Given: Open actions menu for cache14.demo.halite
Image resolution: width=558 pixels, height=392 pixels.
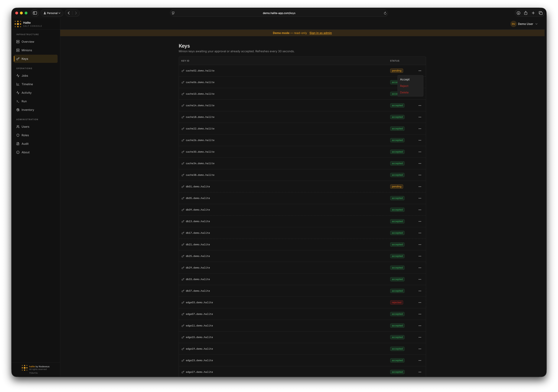Looking at the screenshot, I should click(419, 105).
